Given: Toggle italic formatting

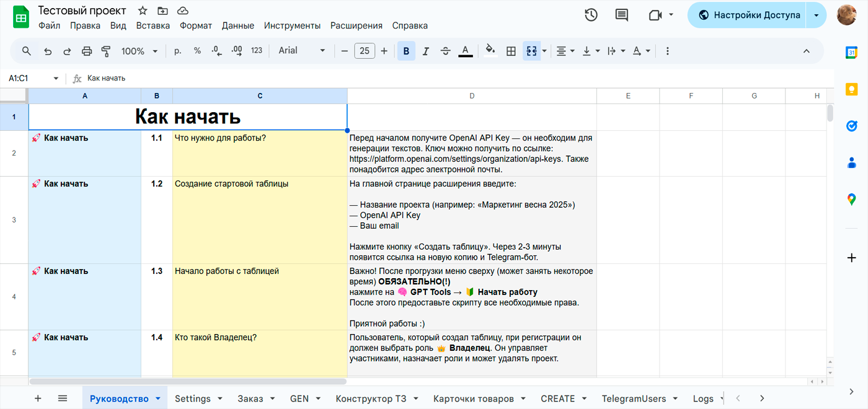Looking at the screenshot, I should pos(426,51).
